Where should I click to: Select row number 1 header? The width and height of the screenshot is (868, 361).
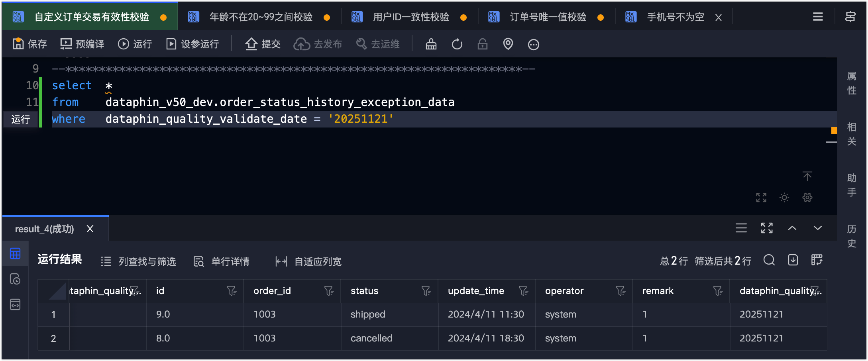tap(53, 314)
